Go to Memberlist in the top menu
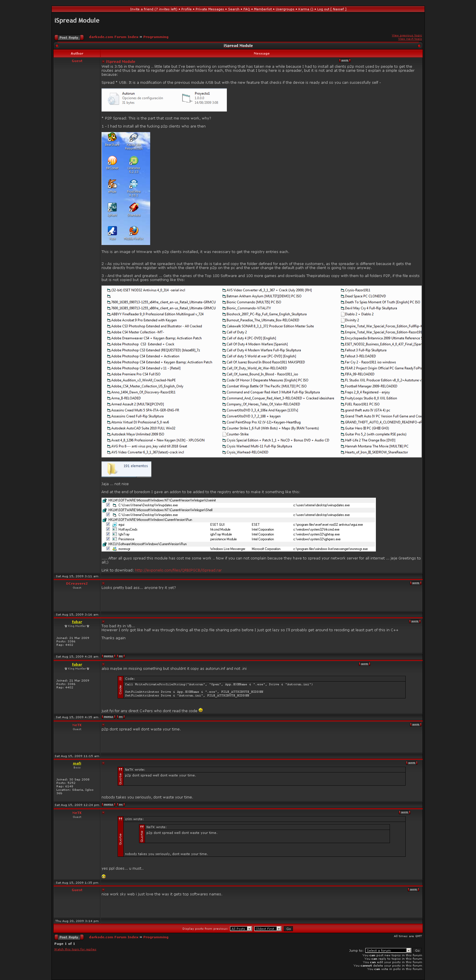476x980 pixels. (x=263, y=9)
